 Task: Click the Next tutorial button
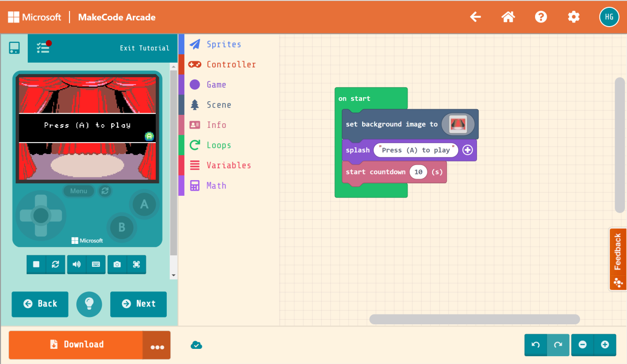click(138, 304)
